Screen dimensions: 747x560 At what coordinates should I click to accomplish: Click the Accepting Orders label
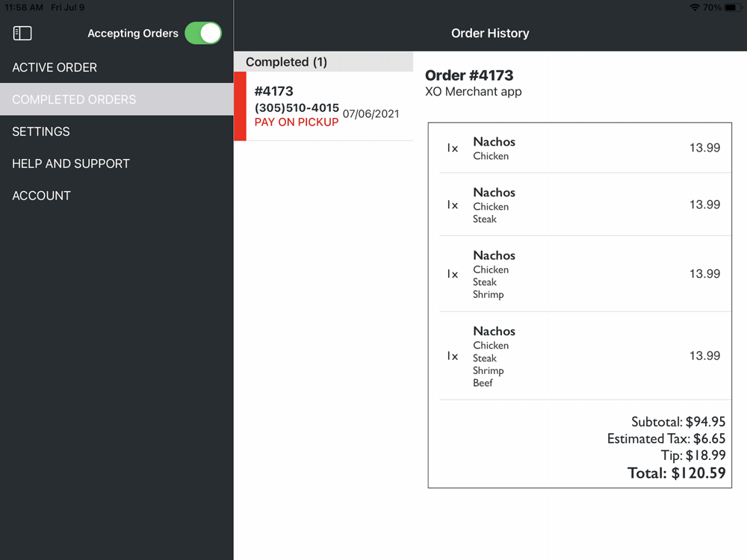(133, 34)
